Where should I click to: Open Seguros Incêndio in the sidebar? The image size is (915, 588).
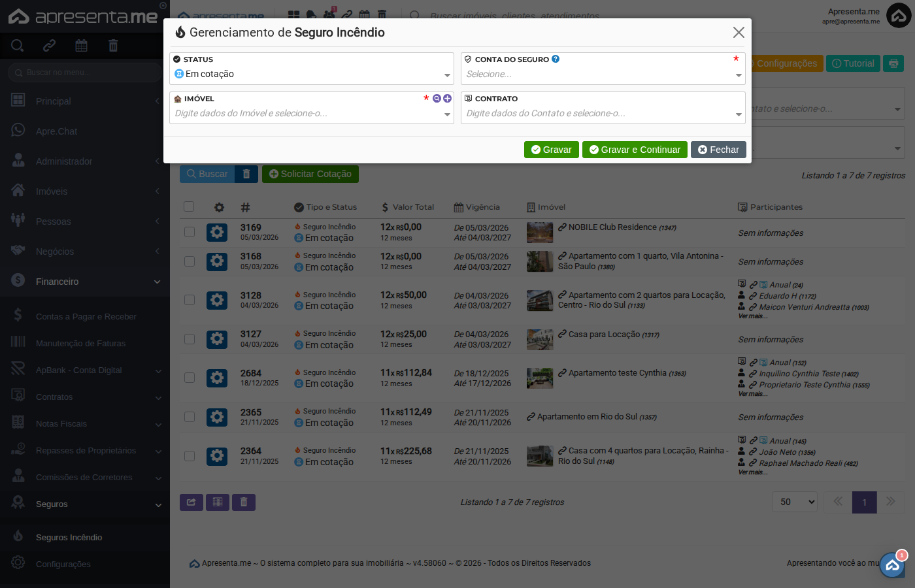pos(69,538)
